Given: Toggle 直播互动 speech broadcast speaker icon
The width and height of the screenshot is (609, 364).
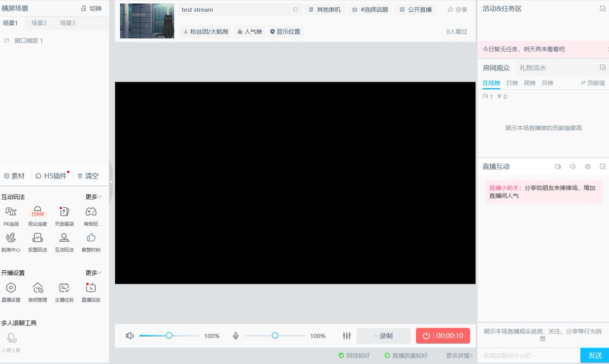Looking at the screenshot, I should pyautogui.click(x=573, y=166).
